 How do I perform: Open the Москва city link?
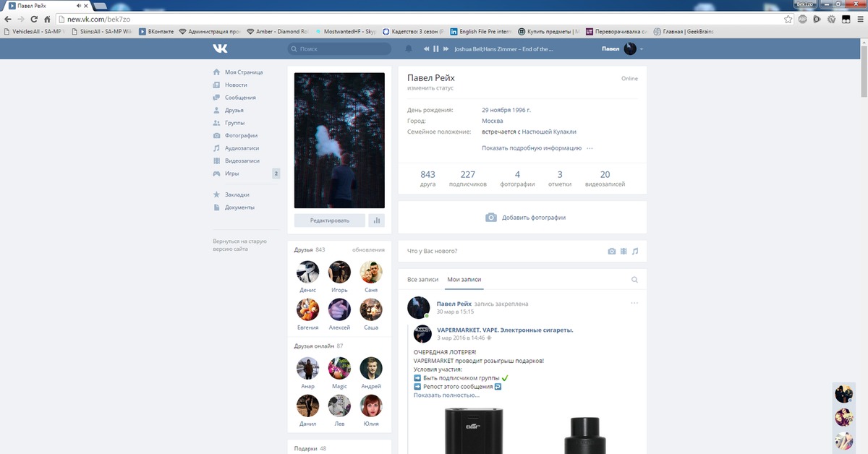[493, 121]
